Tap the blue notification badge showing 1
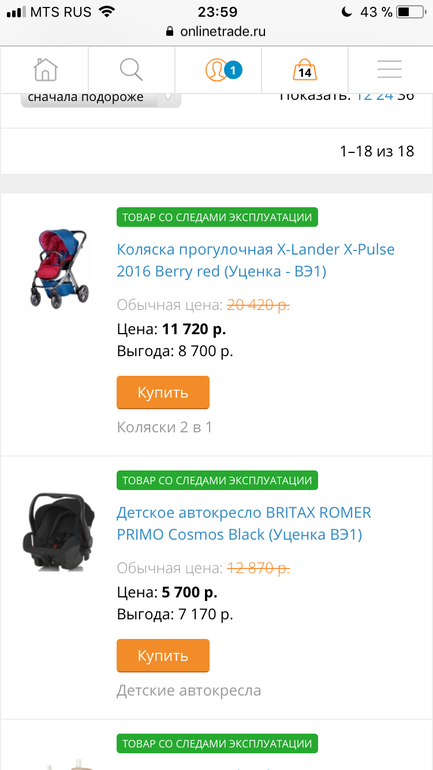The height and width of the screenshot is (770, 433). point(233,71)
